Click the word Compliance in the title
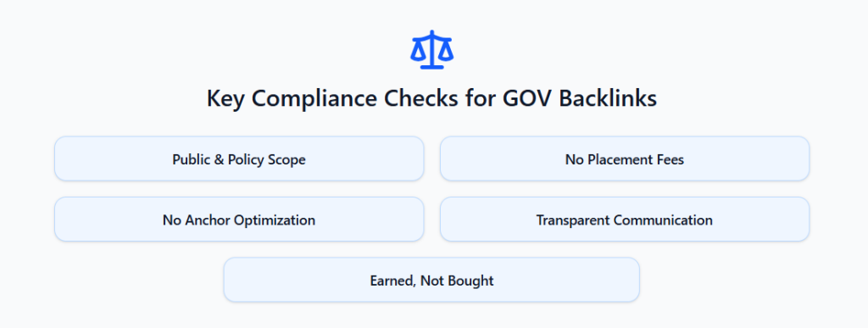 [x=315, y=99]
